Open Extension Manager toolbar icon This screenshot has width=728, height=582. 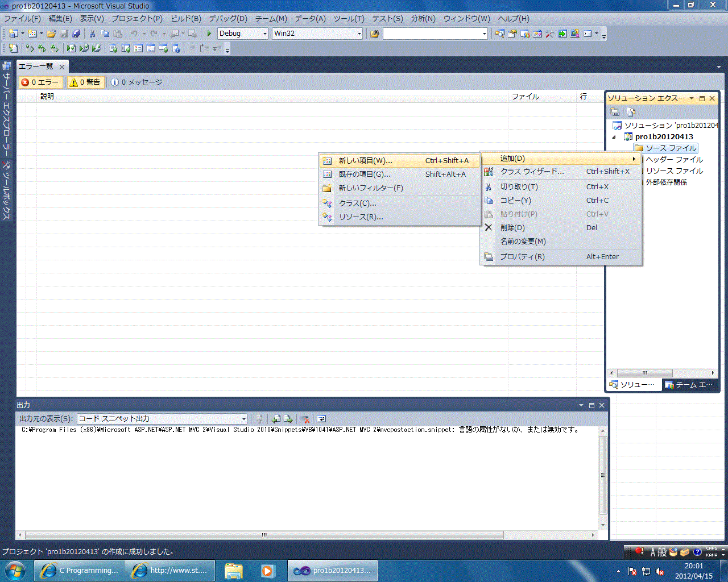575,34
